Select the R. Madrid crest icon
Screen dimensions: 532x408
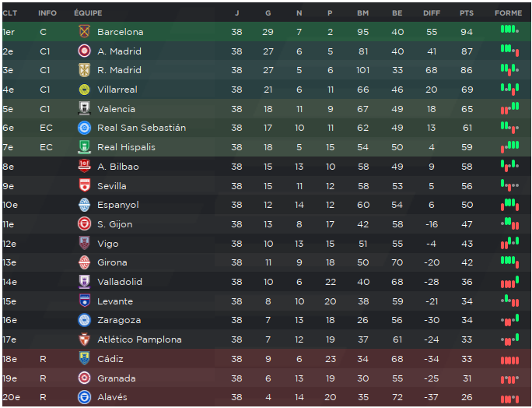coord(84,70)
